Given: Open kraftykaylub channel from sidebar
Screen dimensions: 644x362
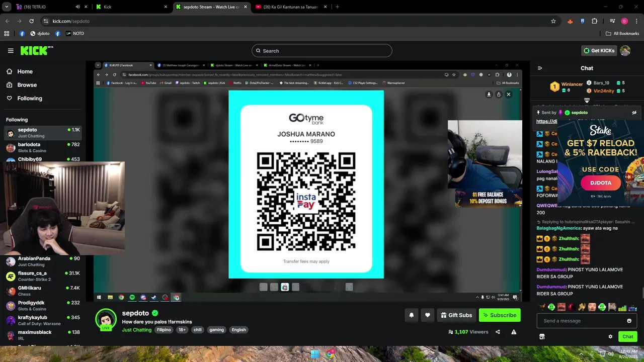Looking at the screenshot, I should click(x=43, y=320).
